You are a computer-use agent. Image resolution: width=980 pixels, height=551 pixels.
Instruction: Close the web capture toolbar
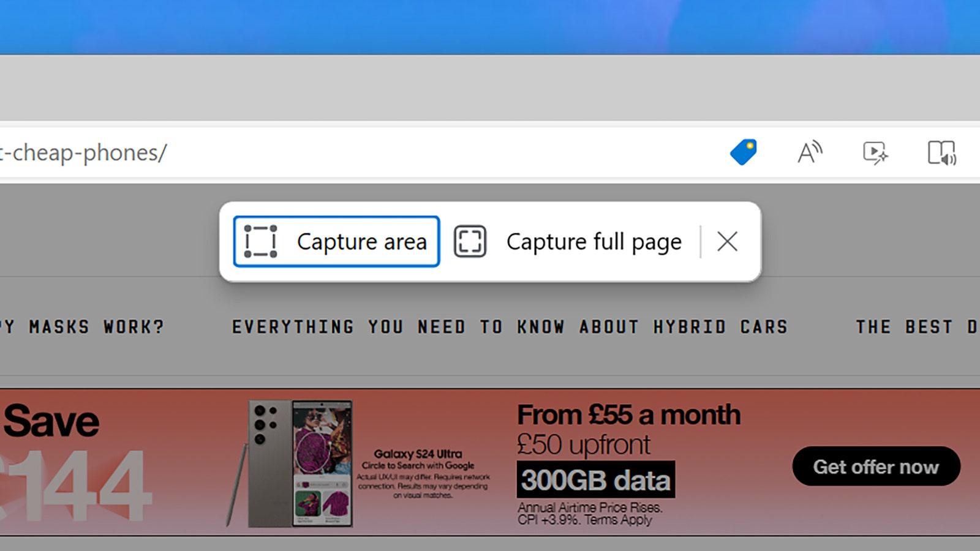tap(728, 241)
